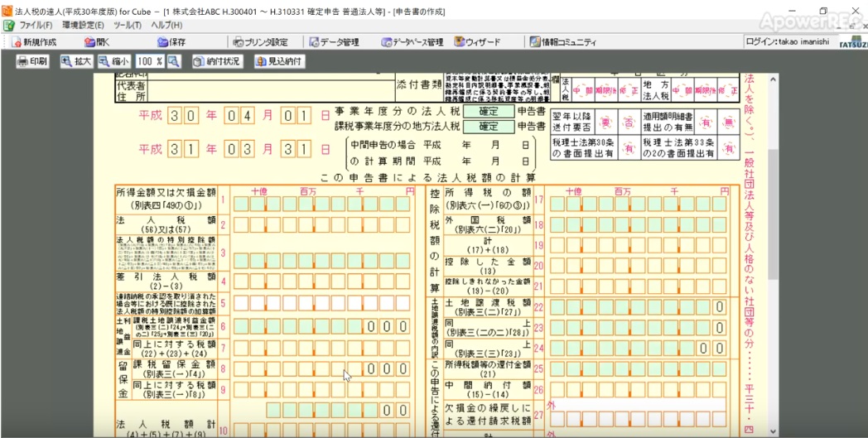Select 否 for 翌年以降送付要否
The height and width of the screenshot is (438, 868).
coord(626,123)
